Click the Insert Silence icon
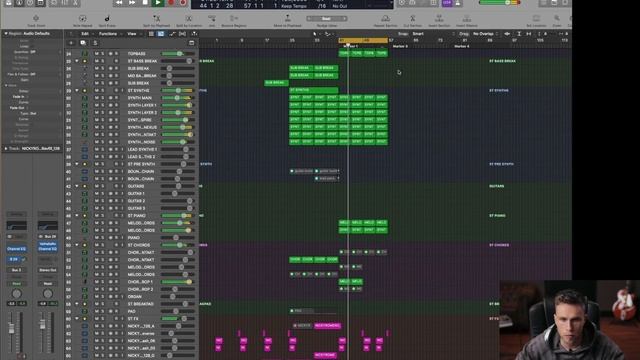 click(467, 18)
